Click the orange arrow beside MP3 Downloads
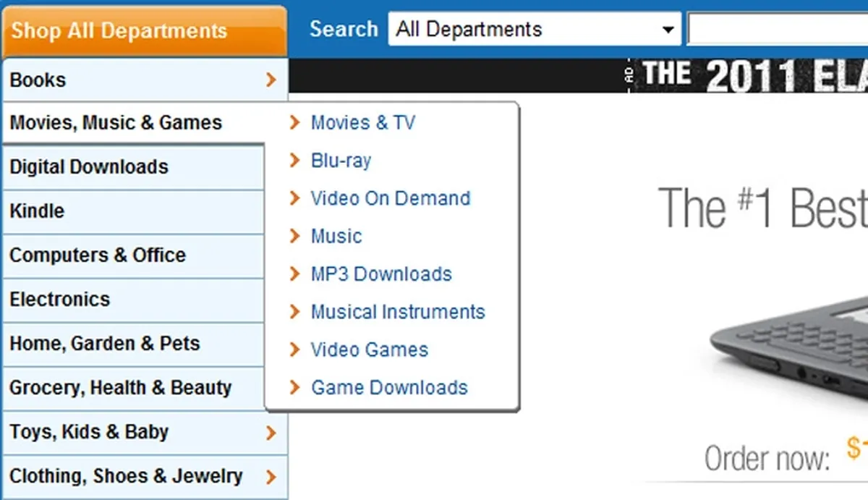This screenshot has height=500, width=868. point(294,274)
